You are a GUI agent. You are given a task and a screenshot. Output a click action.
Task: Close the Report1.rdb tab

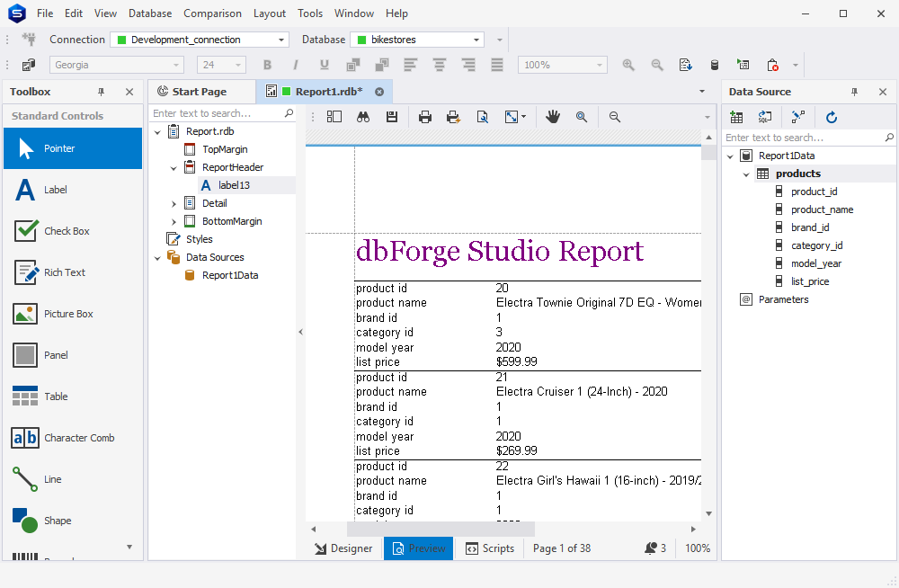point(379,92)
